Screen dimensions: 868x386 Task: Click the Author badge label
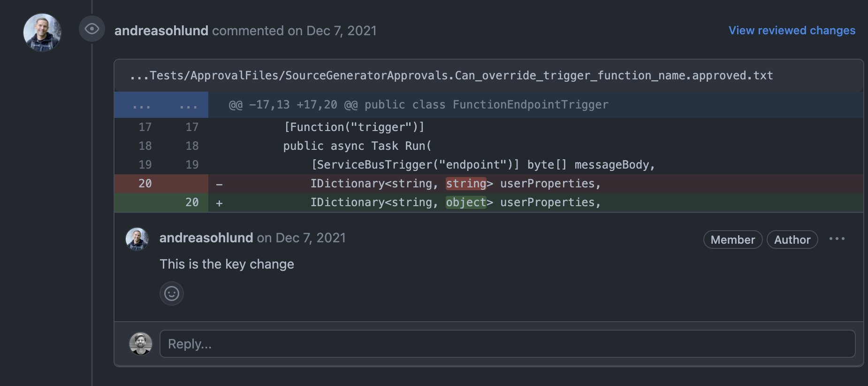point(792,239)
